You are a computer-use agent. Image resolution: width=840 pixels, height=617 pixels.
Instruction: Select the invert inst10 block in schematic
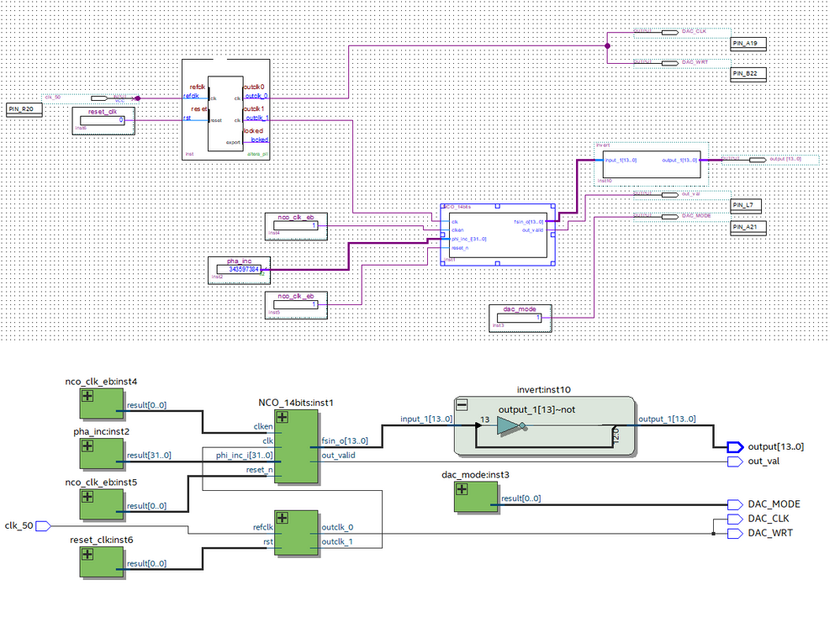pos(652,163)
